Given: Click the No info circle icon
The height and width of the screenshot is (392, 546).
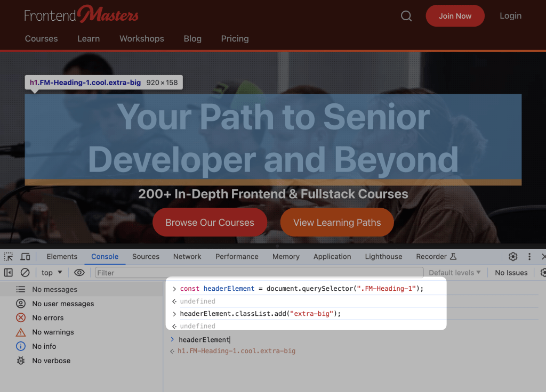Looking at the screenshot, I should 21,346.
